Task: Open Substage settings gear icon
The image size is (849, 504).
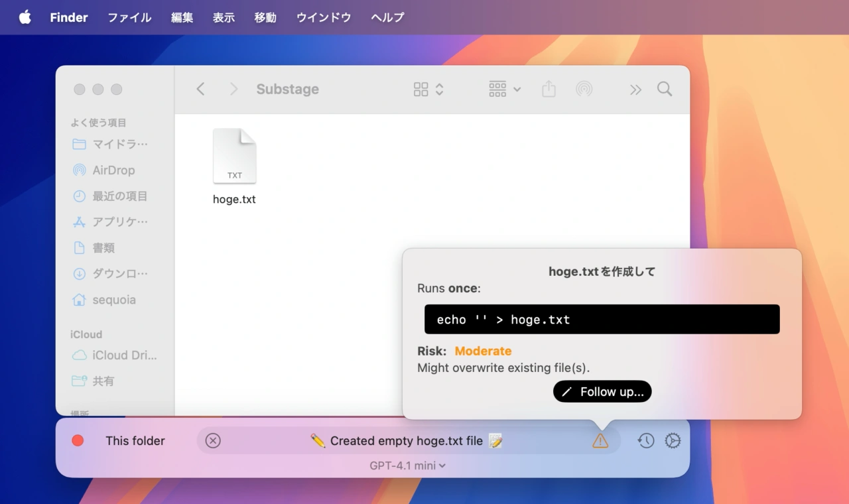Action: point(673,440)
